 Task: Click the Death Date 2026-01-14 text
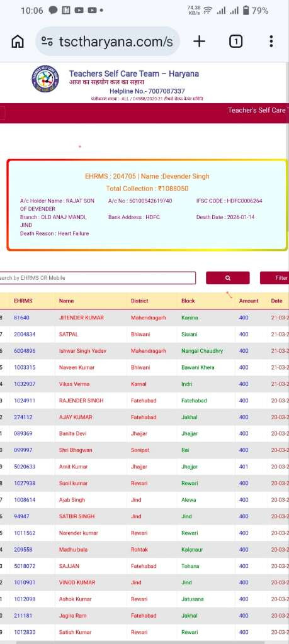coord(225,217)
